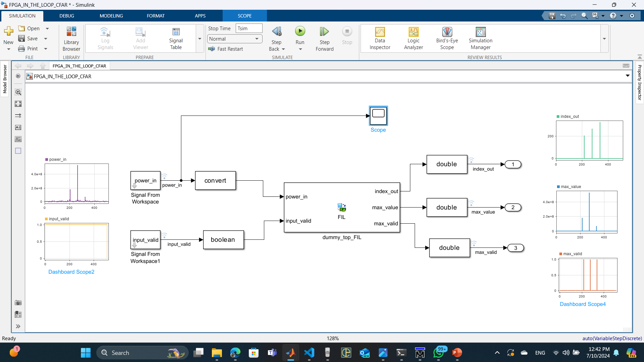The width and height of the screenshot is (644, 362).
Task: Click the Dashboard Scope2 label
Action: tap(71, 272)
